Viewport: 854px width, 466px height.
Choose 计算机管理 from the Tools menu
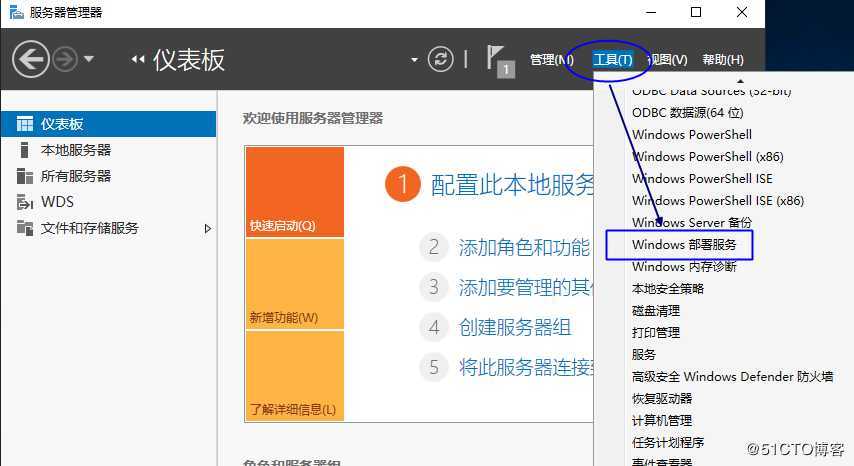pyautogui.click(x=661, y=421)
